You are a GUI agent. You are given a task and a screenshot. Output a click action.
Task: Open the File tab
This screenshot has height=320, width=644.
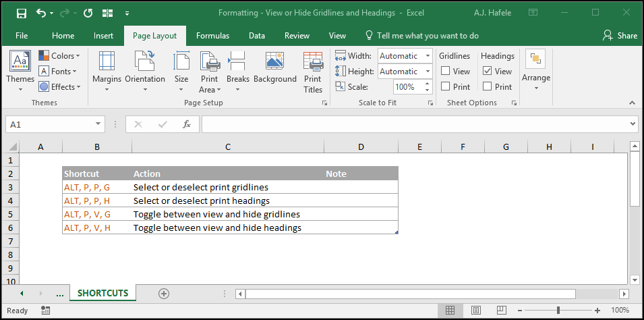click(22, 36)
